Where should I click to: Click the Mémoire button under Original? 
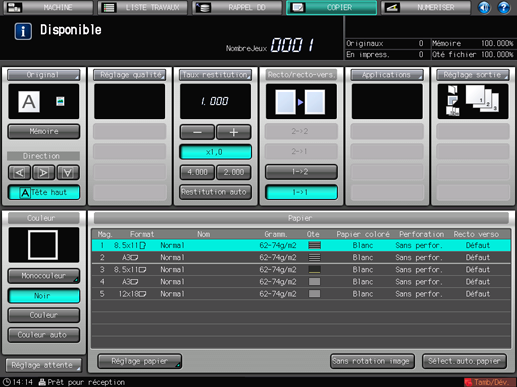[x=44, y=131]
